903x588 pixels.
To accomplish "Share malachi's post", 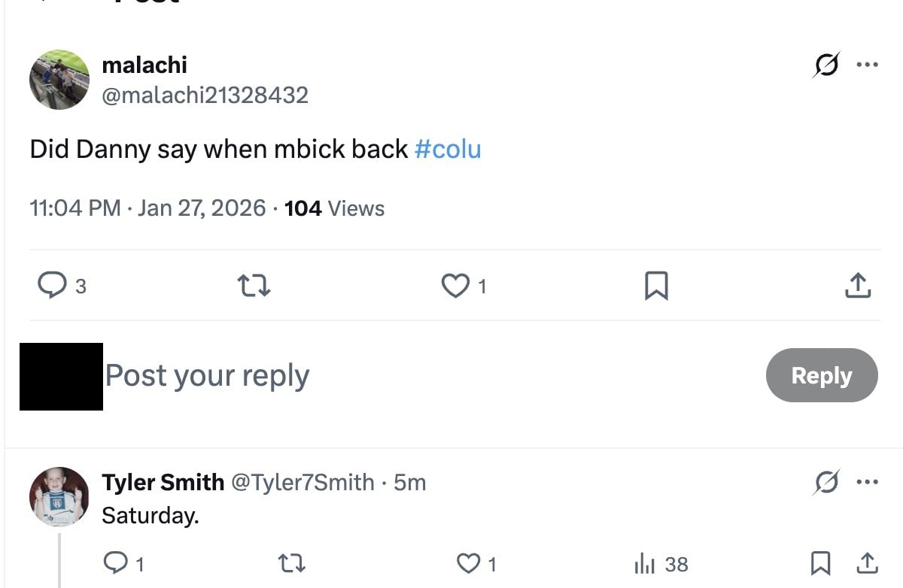I will pyautogui.click(x=858, y=286).
